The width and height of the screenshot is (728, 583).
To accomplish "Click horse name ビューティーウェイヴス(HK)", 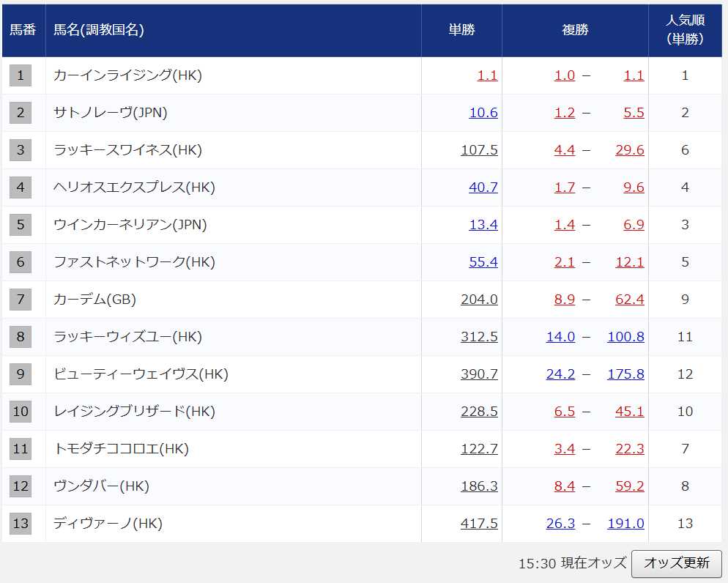I will pos(141,374).
